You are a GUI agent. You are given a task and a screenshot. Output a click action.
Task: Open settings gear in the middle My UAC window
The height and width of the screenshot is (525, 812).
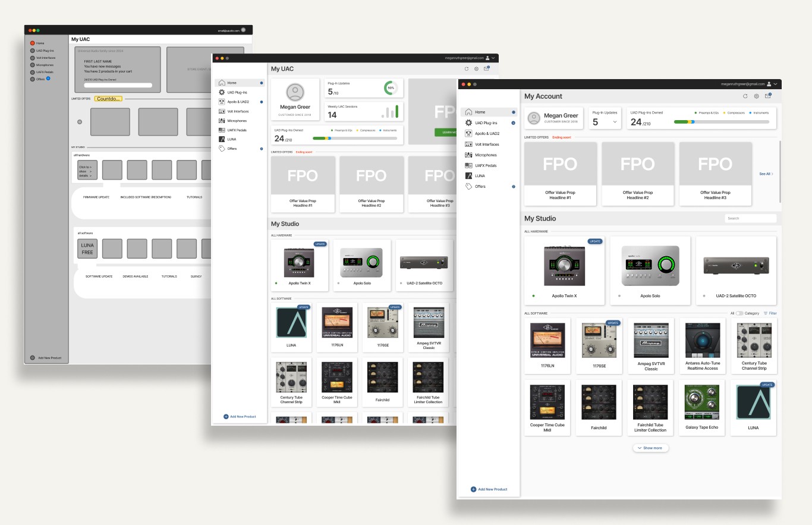[x=476, y=69]
